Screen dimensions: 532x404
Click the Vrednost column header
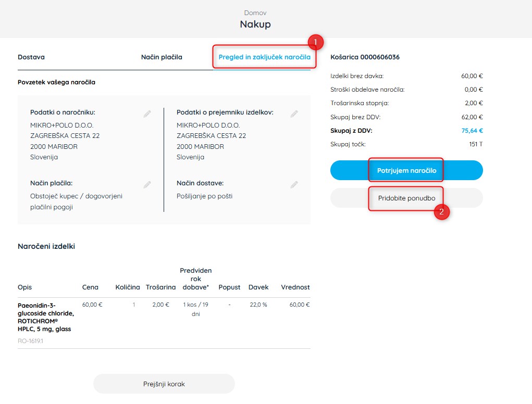[x=295, y=287]
